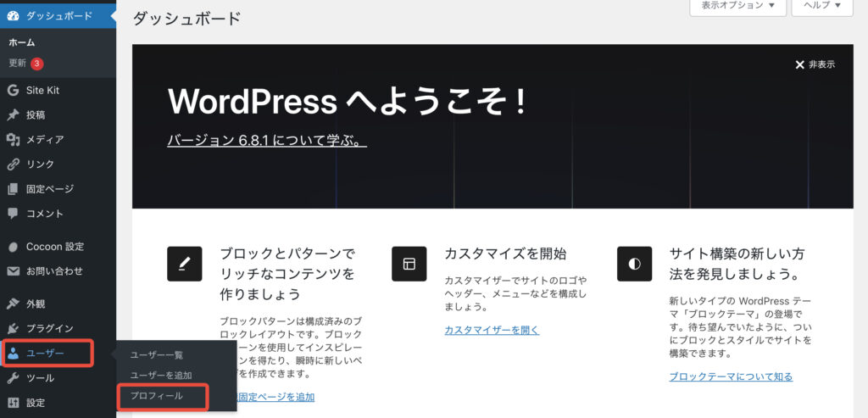
Task: Click the Site Kit G logo icon
Action: point(13,90)
